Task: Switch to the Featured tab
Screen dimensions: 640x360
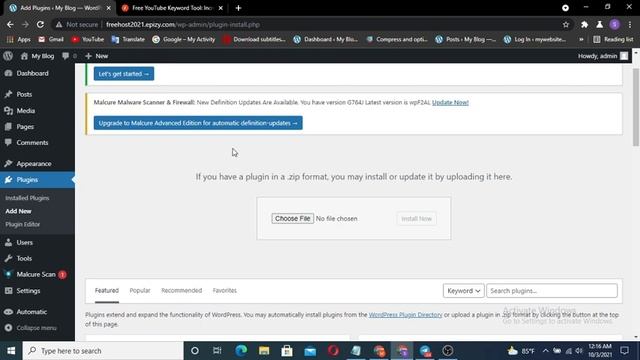Action: 107,291
